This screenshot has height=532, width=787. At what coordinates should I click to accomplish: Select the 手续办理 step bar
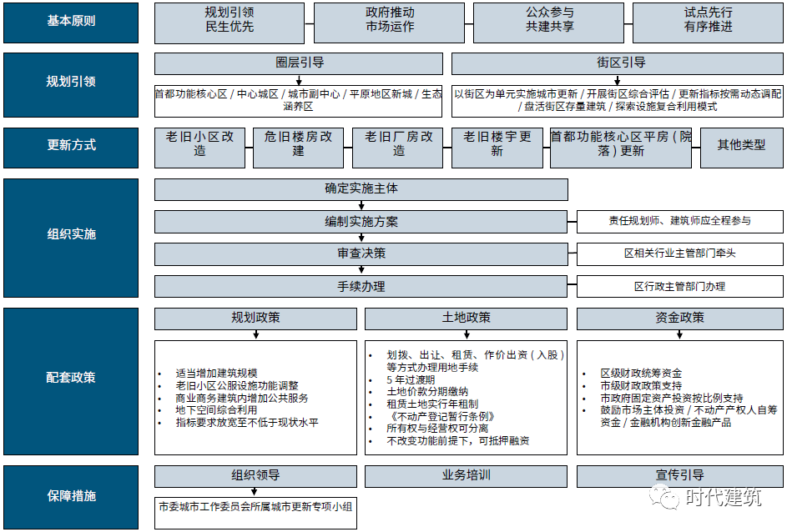(x=361, y=286)
